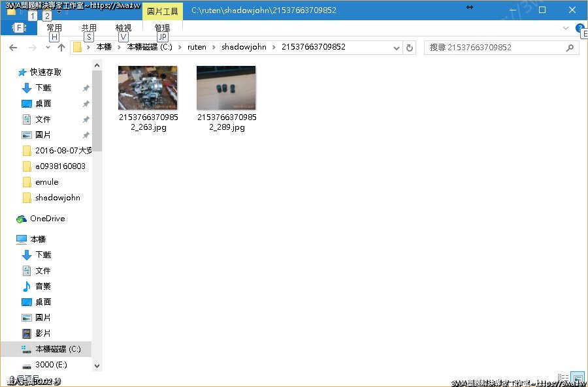Screen dimensions: 588x387
Task: Open the 共用 ribbon tab
Action: (x=89, y=28)
